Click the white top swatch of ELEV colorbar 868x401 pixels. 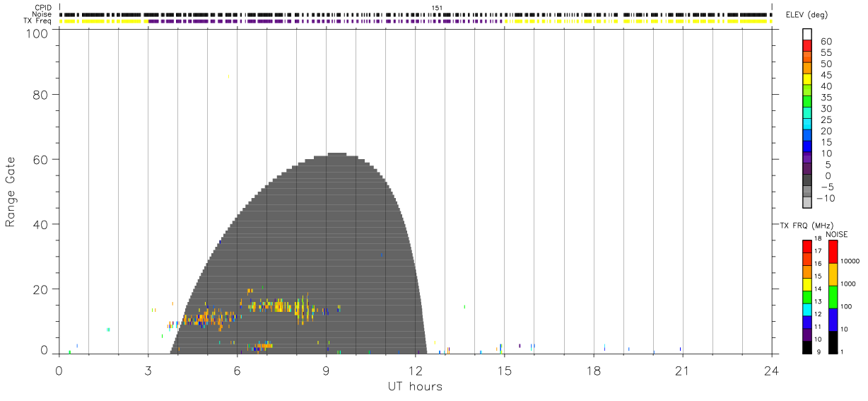pyautogui.click(x=807, y=34)
